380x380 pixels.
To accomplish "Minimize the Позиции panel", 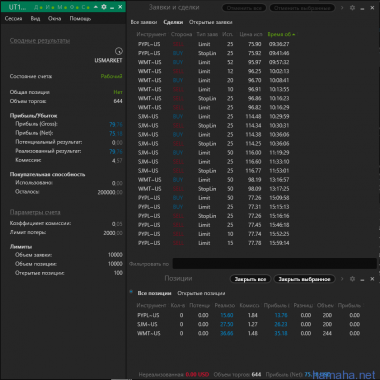I will (x=362, y=279).
